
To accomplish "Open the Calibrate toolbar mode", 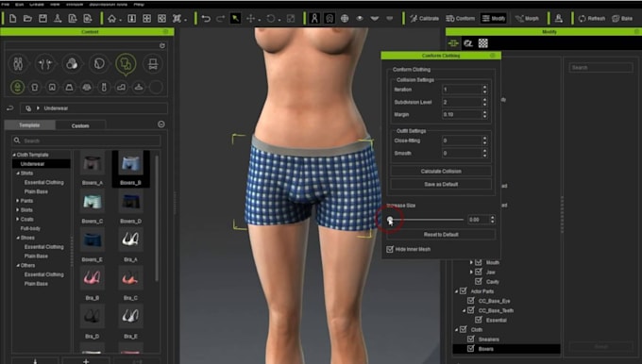I will pyautogui.click(x=424, y=19).
